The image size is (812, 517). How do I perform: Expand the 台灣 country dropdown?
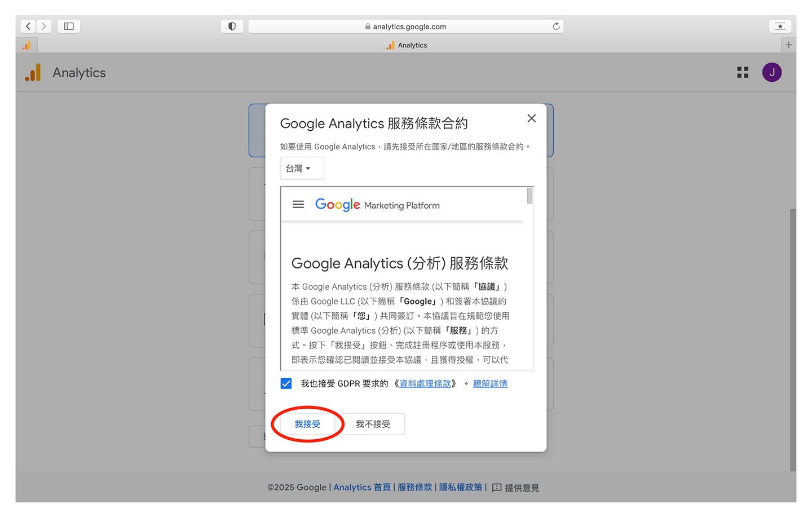pos(301,169)
